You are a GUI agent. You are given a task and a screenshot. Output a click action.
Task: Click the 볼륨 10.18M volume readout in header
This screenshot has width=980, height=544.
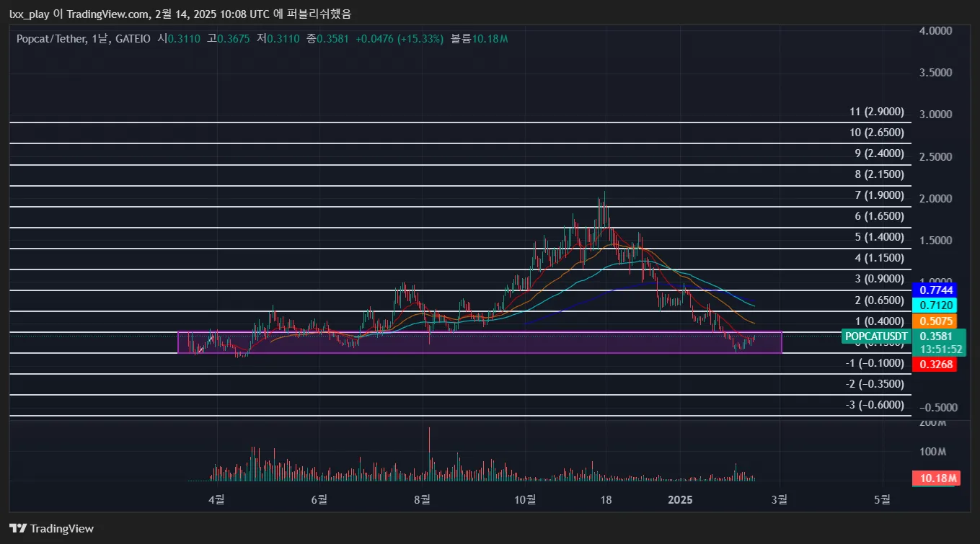click(480, 38)
